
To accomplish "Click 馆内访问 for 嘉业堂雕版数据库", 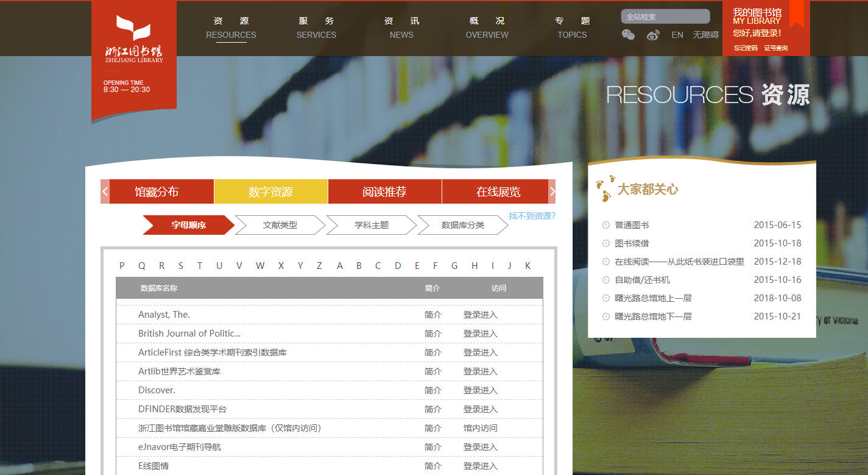I will pyautogui.click(x=481, y=428).
